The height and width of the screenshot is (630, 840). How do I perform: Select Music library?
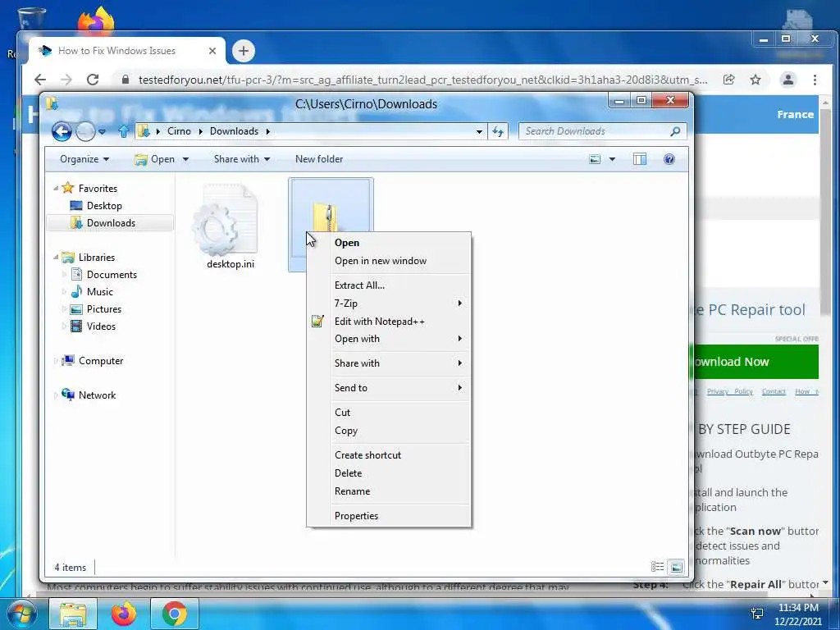(x=99, y=292)
